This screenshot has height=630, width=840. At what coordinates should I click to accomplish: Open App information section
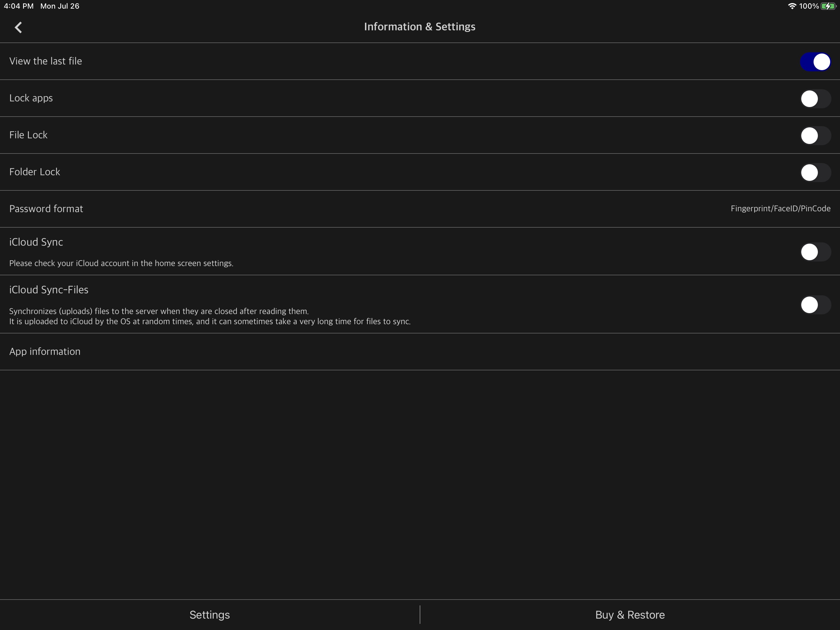(45, 351)
